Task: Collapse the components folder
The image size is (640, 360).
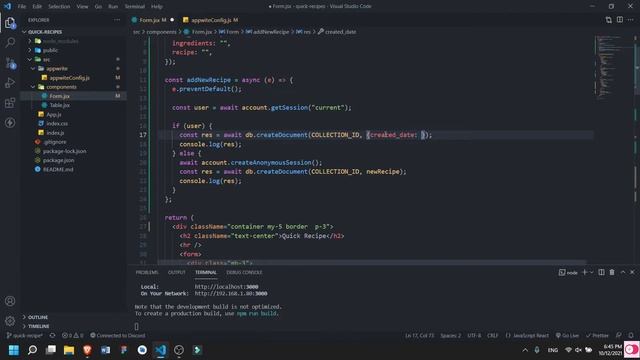Action: 33,87
